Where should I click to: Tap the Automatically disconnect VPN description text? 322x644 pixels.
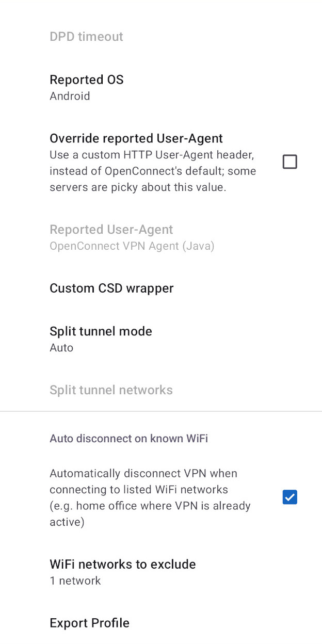coord(150,497)
